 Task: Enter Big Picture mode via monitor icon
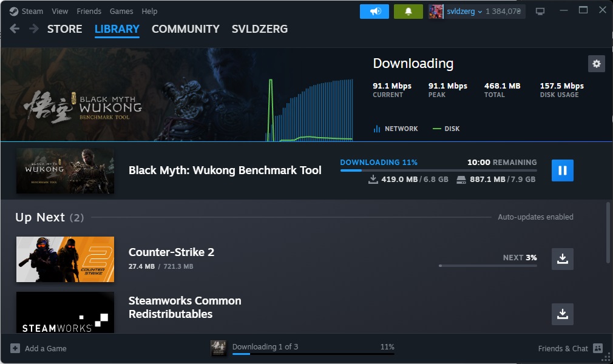[x=540, y=12]
